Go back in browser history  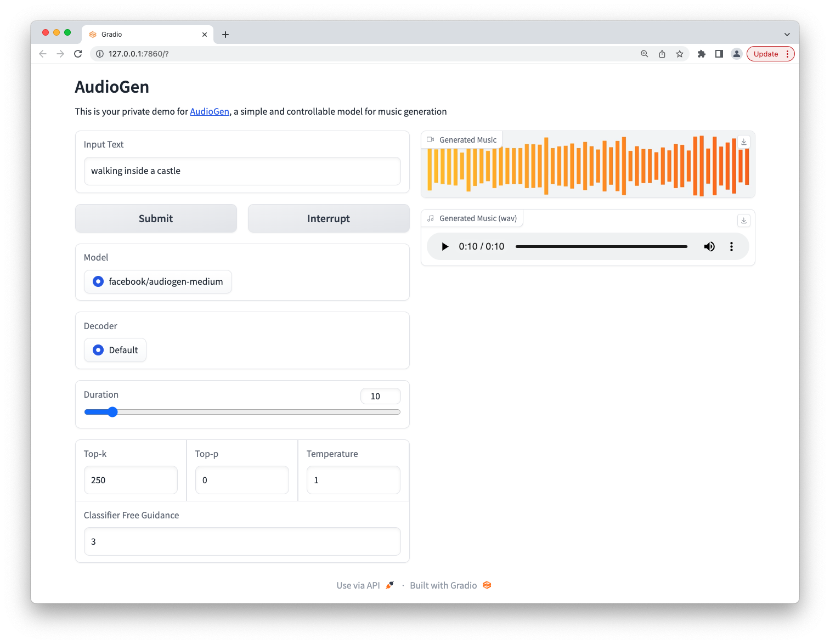(x=43, y=54)
